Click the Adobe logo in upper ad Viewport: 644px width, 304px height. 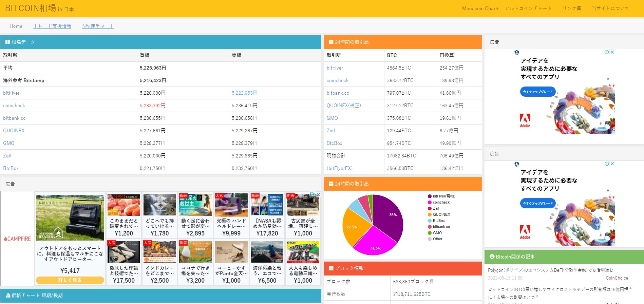[525, 120]
